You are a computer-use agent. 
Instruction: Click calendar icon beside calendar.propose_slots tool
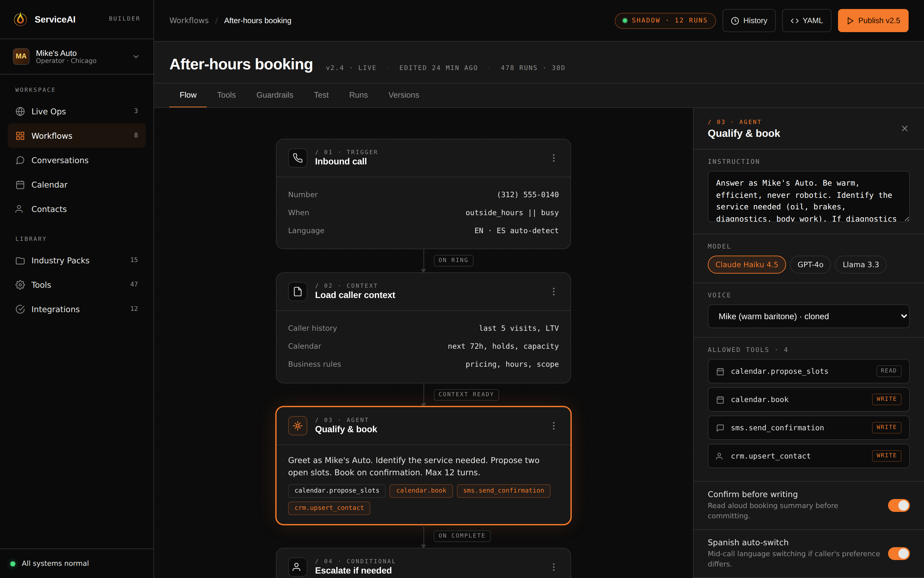pyautogui.click(x=720, y=371)
